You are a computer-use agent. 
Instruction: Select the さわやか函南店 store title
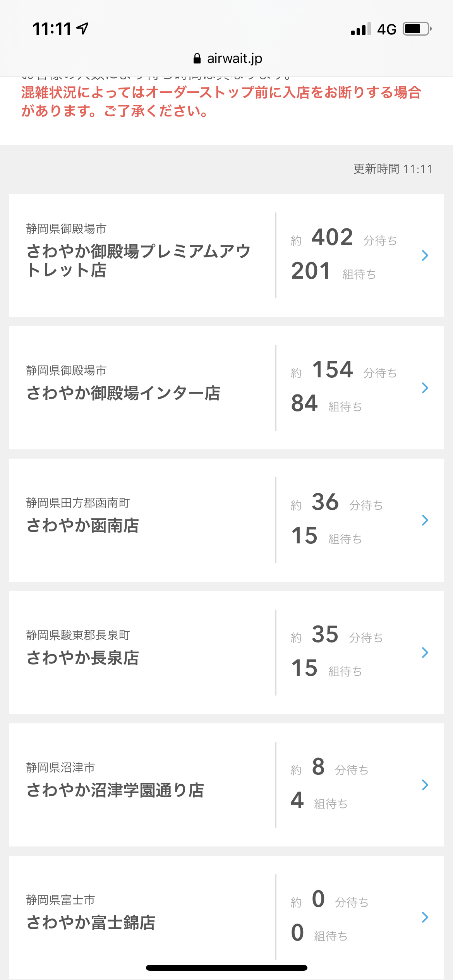(x=82, y=526)
